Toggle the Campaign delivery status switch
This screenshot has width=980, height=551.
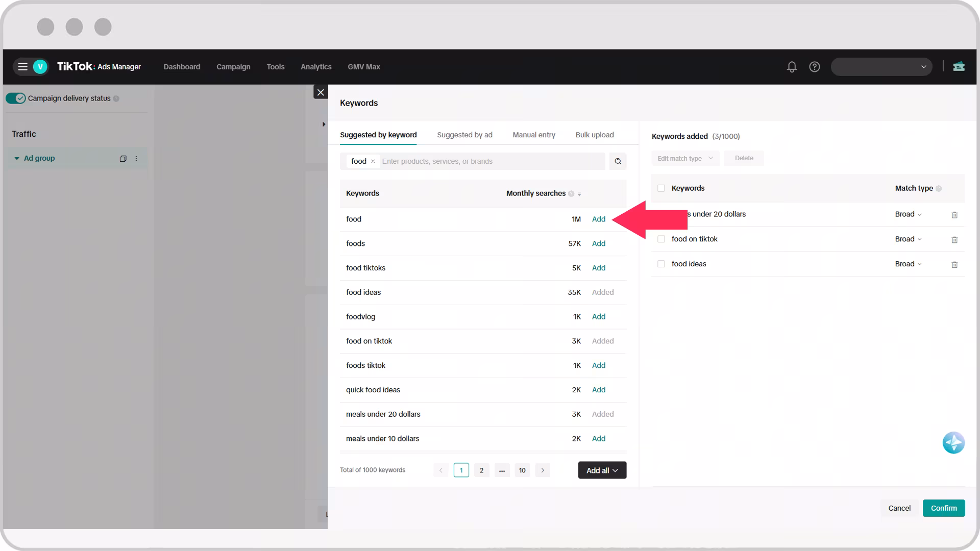[16, 98]
